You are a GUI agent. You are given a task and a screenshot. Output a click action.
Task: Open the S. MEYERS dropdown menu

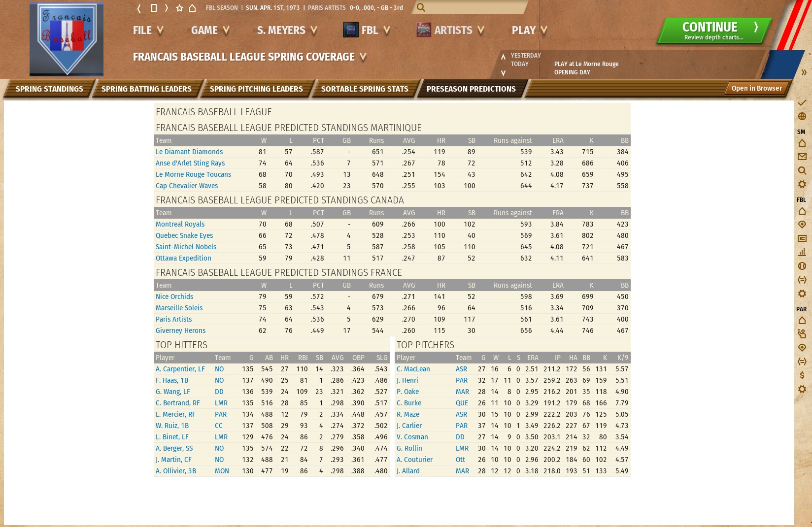pos(286,31)
